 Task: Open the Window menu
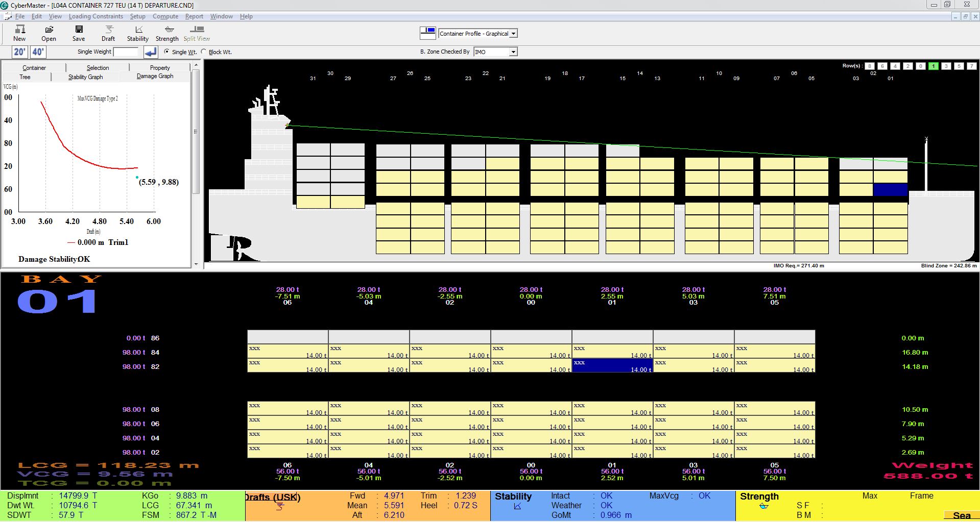pyautogui.click(x=222, y=16)
